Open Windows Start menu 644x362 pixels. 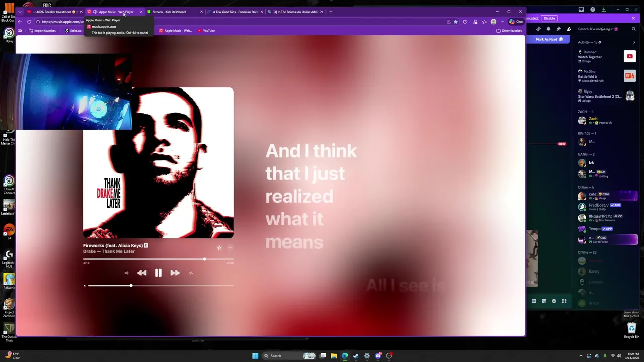click(x=255, y=356)
